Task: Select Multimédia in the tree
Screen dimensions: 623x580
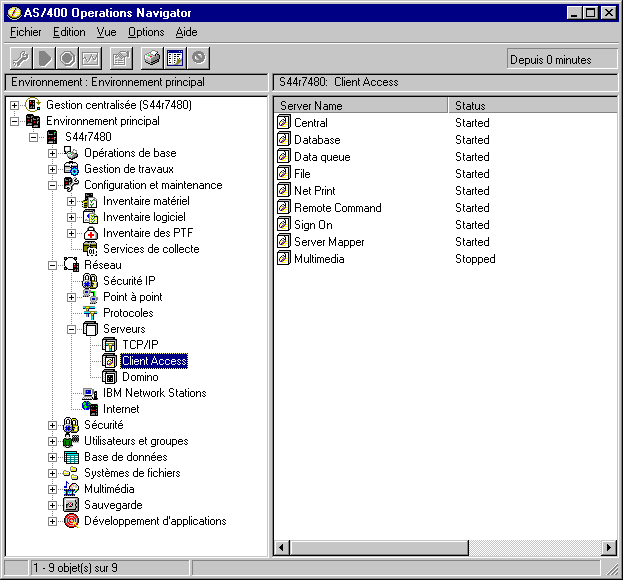Action: click(109, 489)
